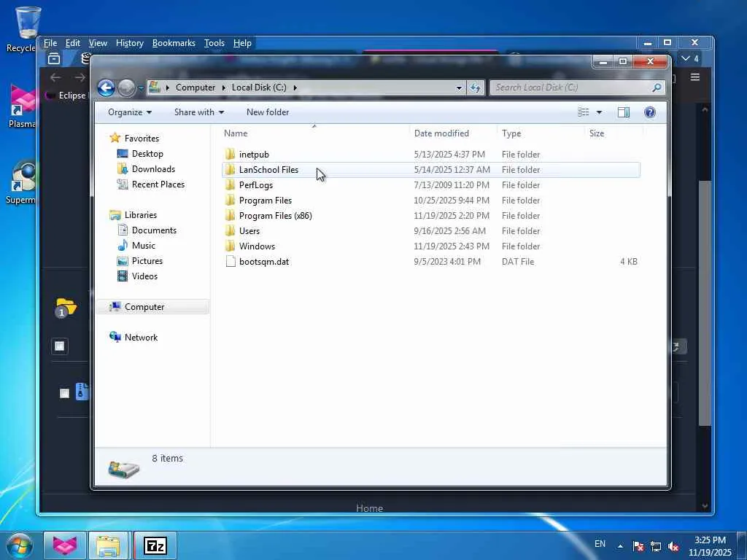Screen dimensions: 747x560
Task: Tick the upper checkbox in the browser page
Action: (60, 346)
